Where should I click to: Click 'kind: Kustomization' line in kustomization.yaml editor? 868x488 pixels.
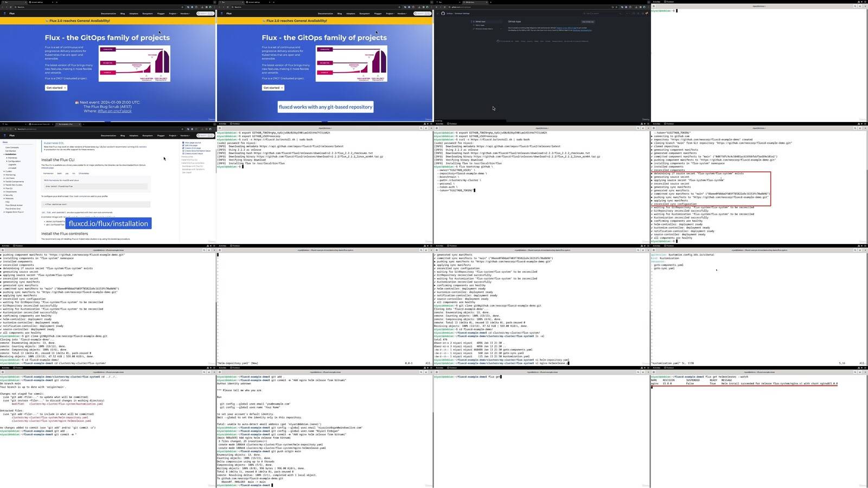point(665,258)
